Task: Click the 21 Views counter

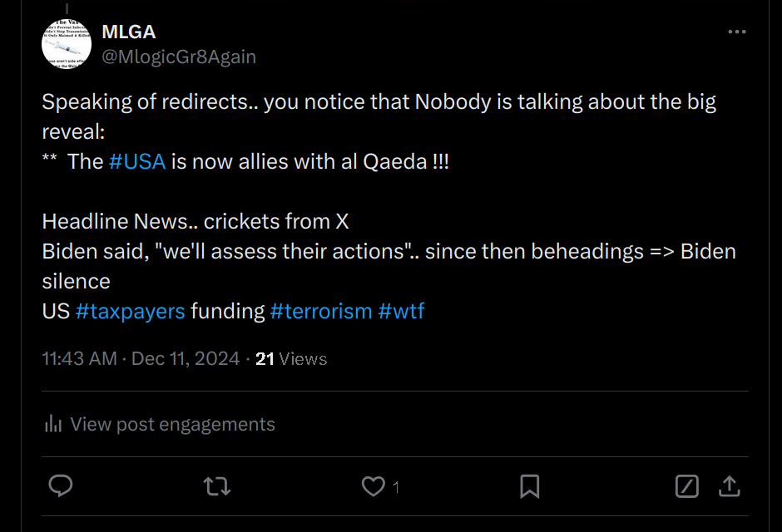Action: [291, 358]
